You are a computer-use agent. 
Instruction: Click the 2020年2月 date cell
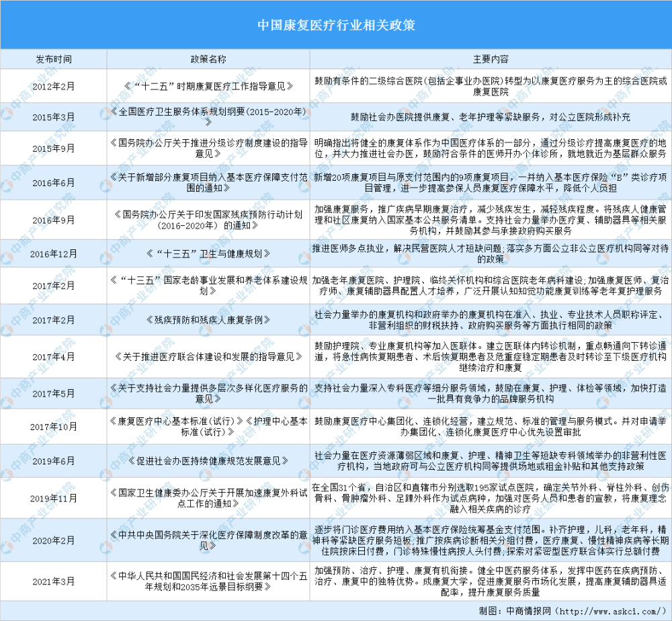point(54,538)
